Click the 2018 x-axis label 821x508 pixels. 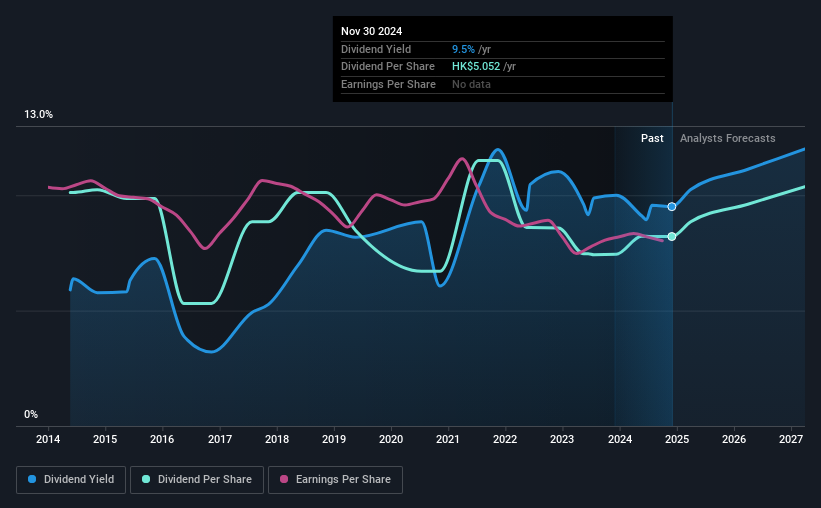(276, 439)
